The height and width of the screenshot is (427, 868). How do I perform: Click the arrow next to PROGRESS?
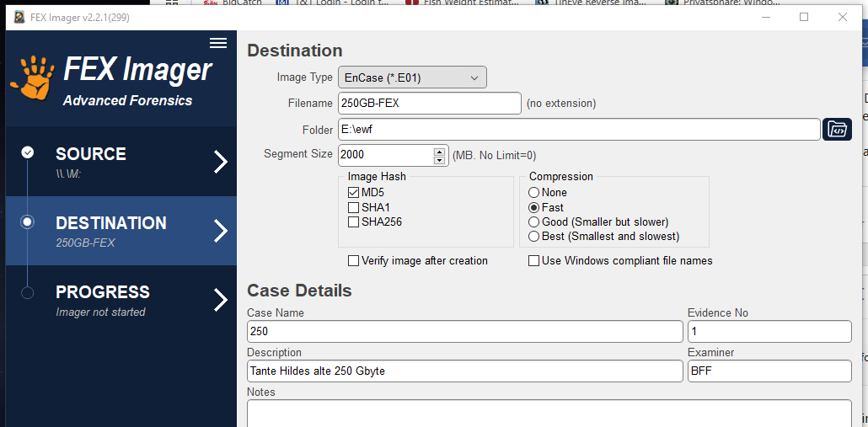[221, 300]
